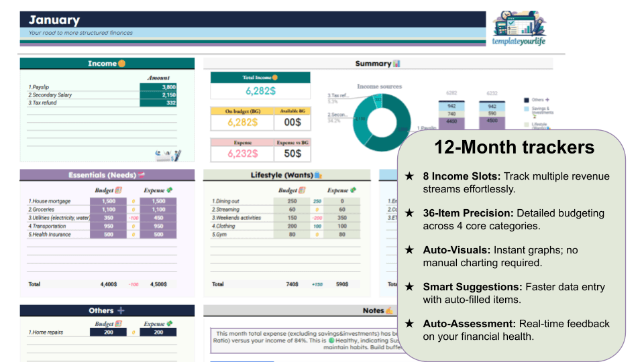
Task: Click the plus icon beside the Others legend entry
Action: 547,100
